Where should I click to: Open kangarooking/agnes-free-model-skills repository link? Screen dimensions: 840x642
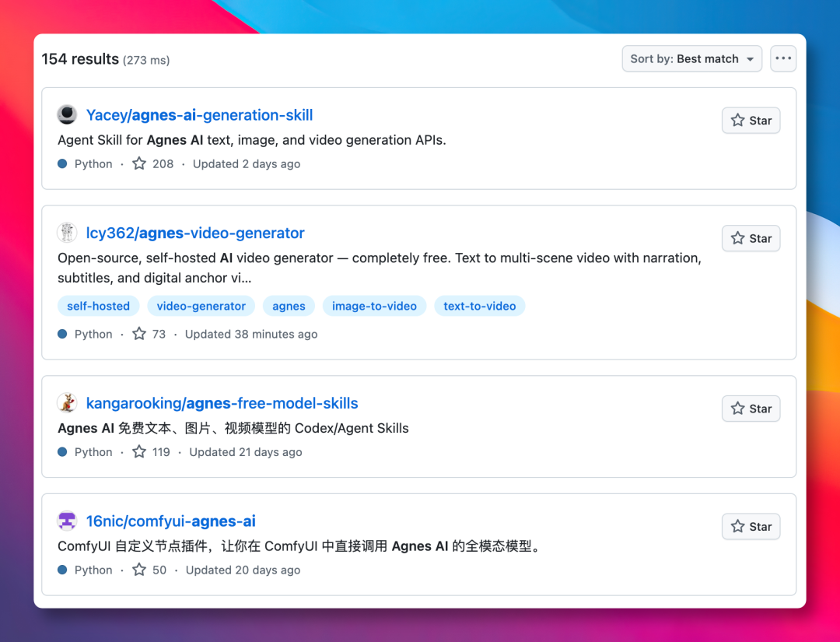click(x=222, y=404)
